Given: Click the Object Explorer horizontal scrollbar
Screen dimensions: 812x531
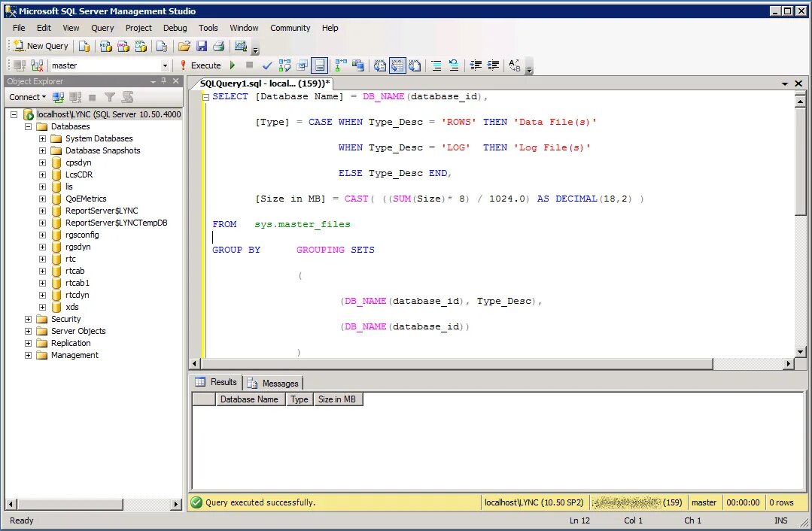Looking at the screenshot, I should (71, 504).
